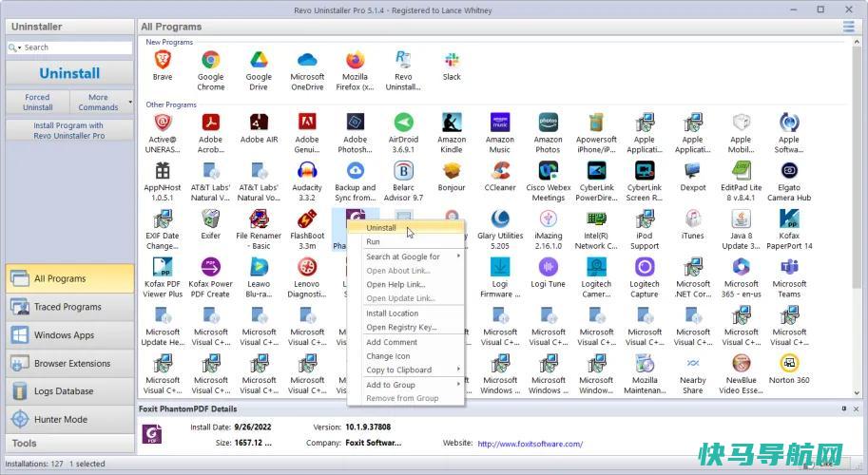Open the Logs Database section
The width and height of the screenshot is (868, 475).
point(69,391)
